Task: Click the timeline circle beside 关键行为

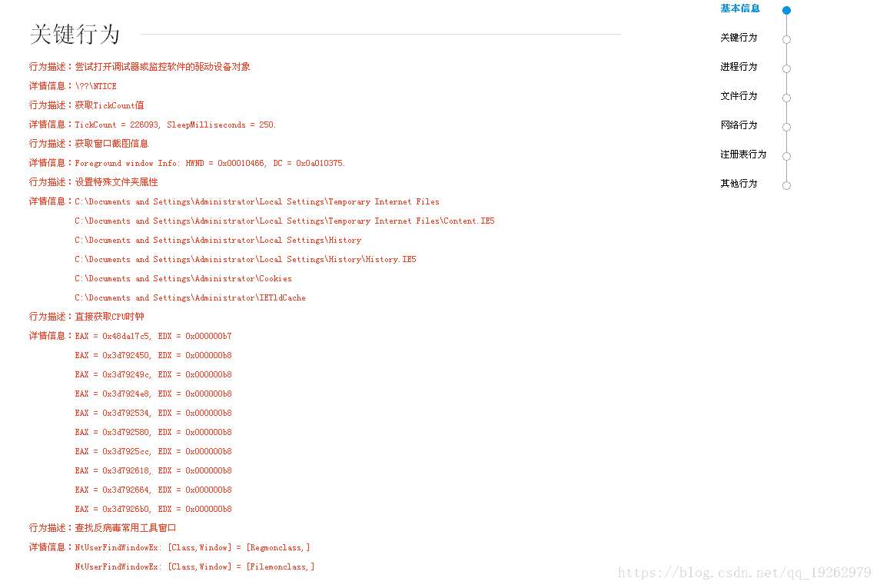Action: (x=787, y=39)
